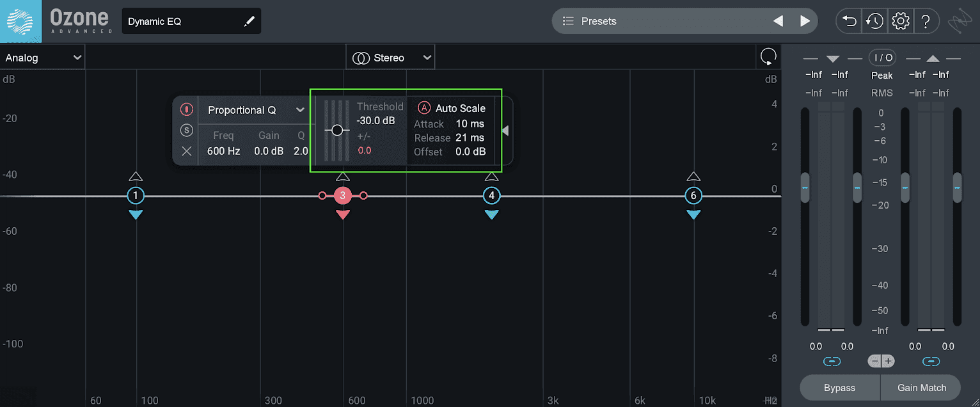The image size is (980, 407).
Task: Click the Offset value 0.0 dB
Action: 470,152
